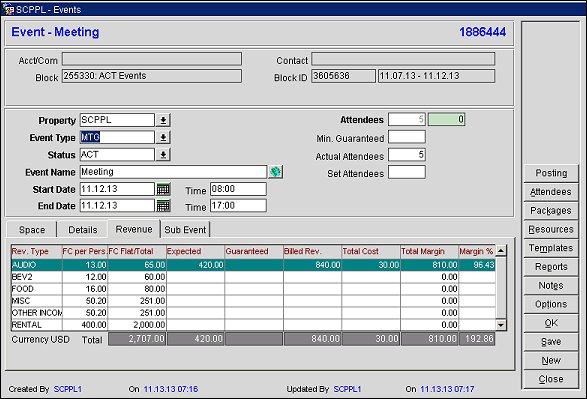Select the AUDIO revenue row
Screen dimensions: 587x399
coord(253,265)
